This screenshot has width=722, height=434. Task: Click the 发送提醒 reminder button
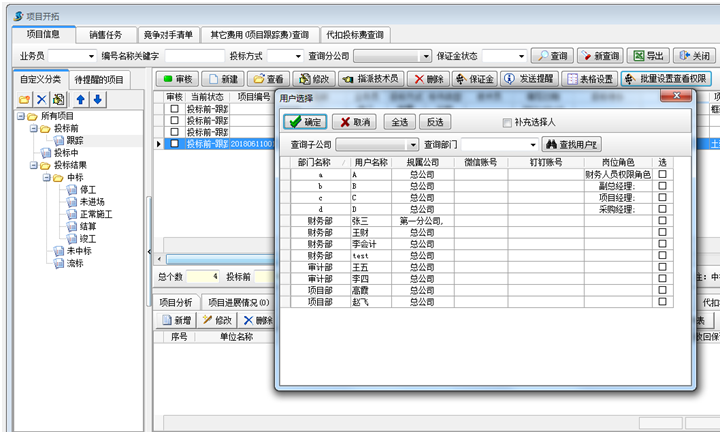click(529, 78)
